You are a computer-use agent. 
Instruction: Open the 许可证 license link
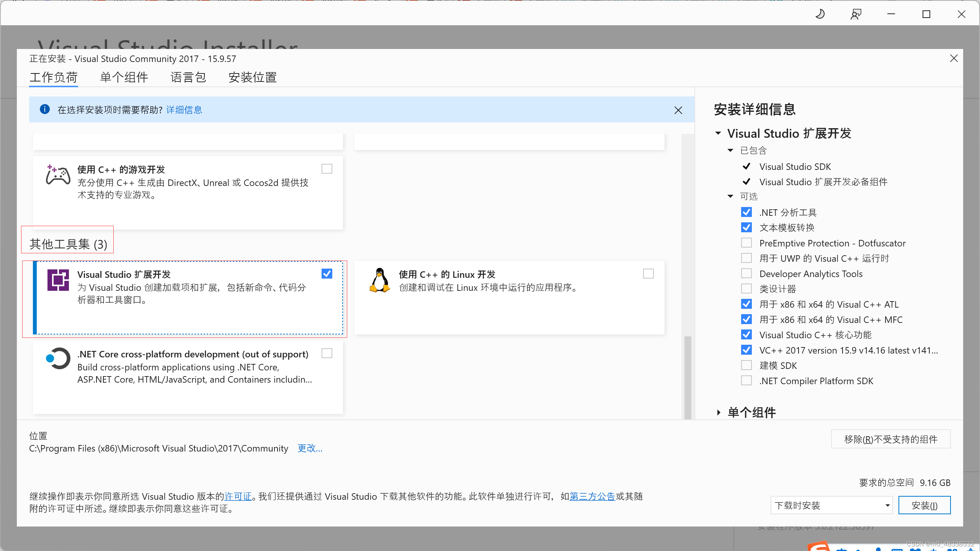238,496
